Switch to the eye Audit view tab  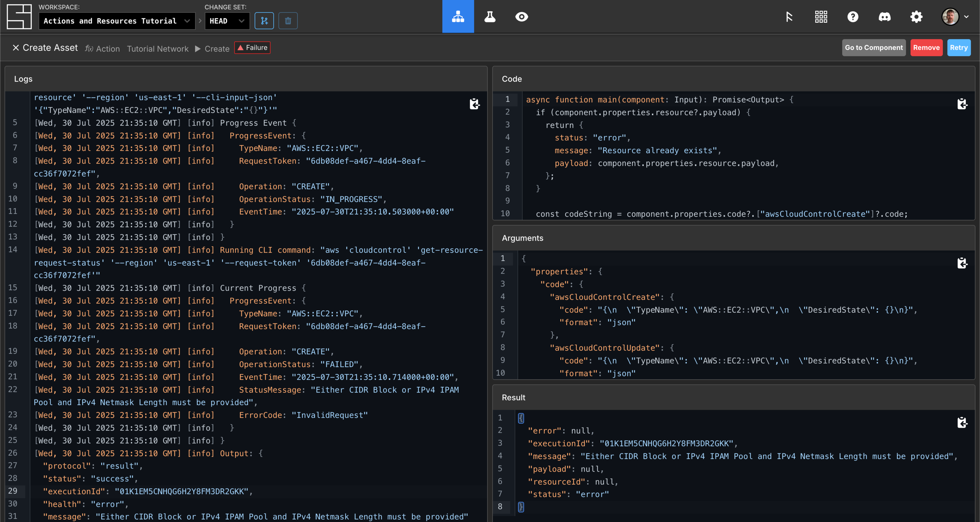[522, 16]
